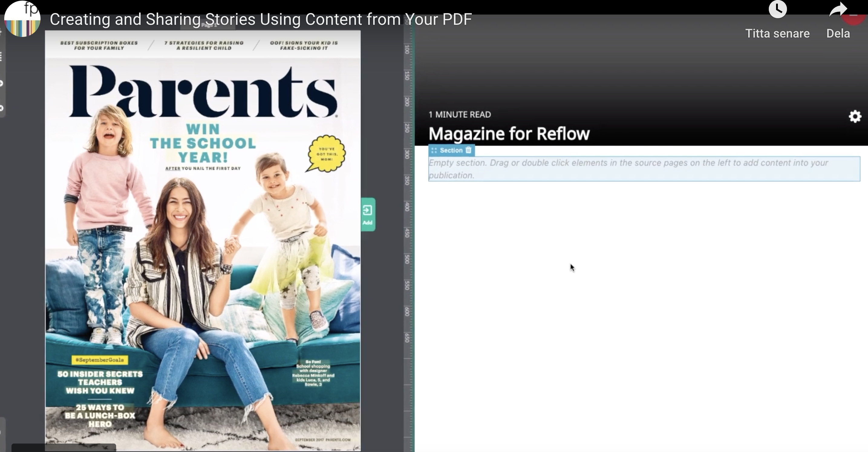
Task: Grab the Section drag handle icon
Action: 434,150
